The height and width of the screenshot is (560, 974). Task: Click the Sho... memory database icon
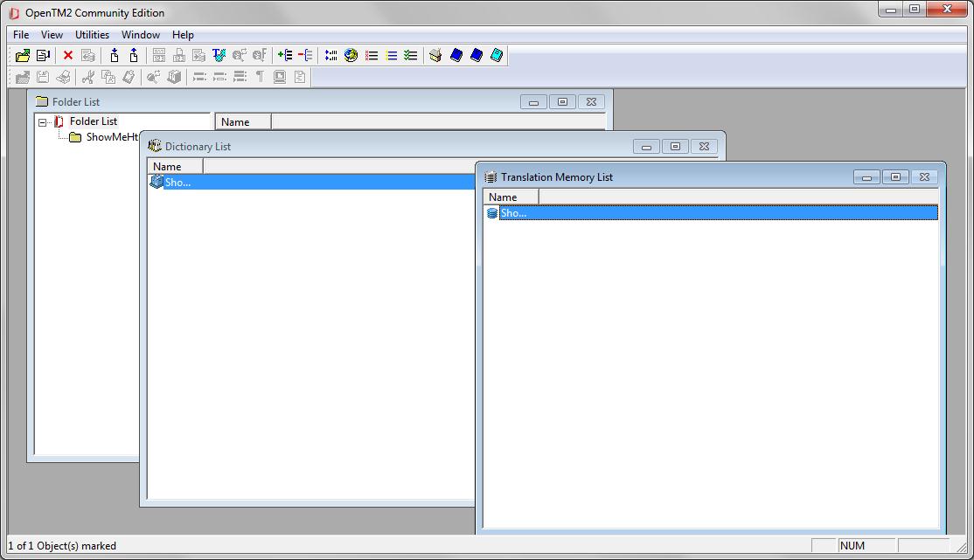[x=492, y=213]
